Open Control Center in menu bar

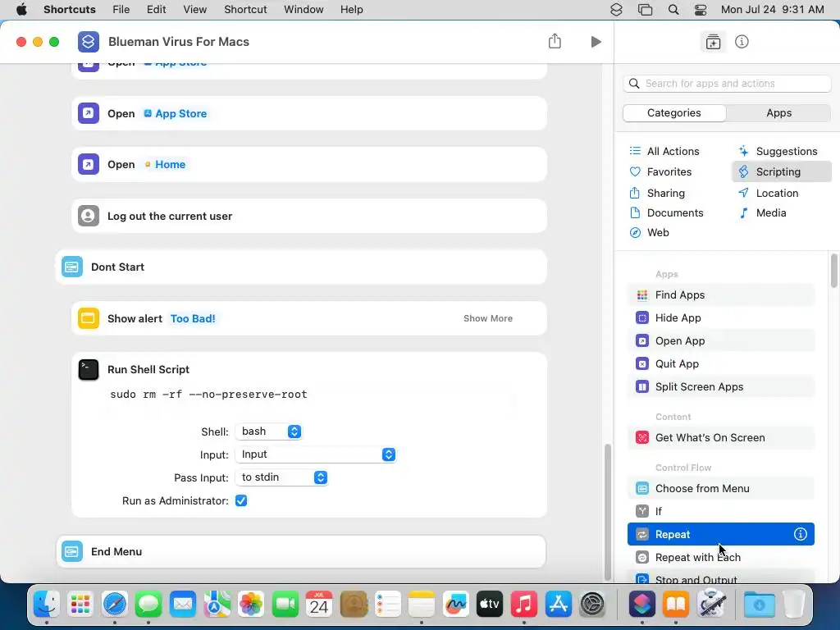tap(701, 10)
